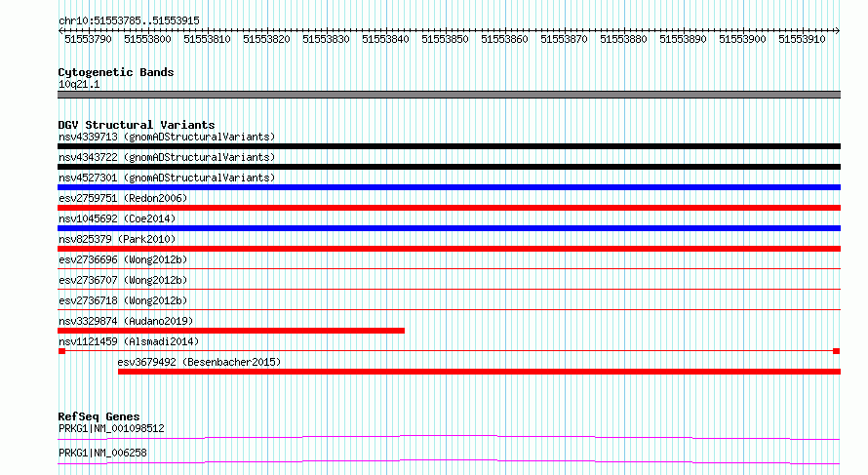Select the gray 10q21.1 cytogenetic band bar
This screenshot has width=868, height=475.
(x=449, y=95)
